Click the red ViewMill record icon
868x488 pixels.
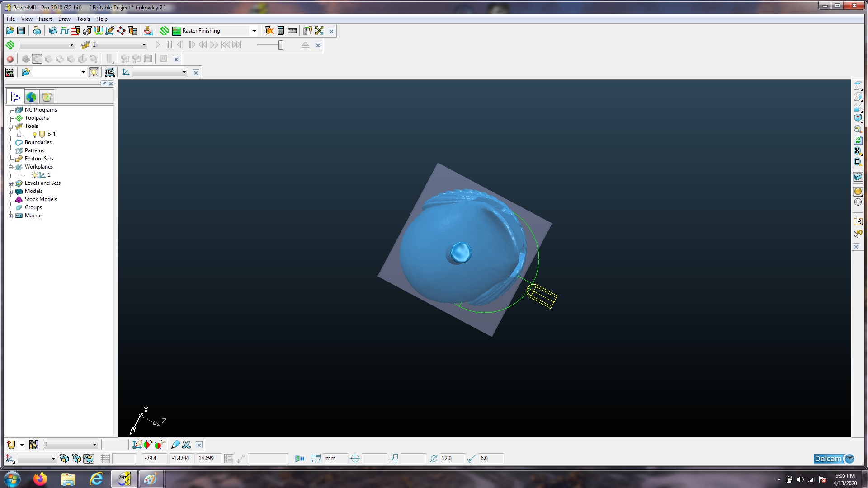coord(10,59)
